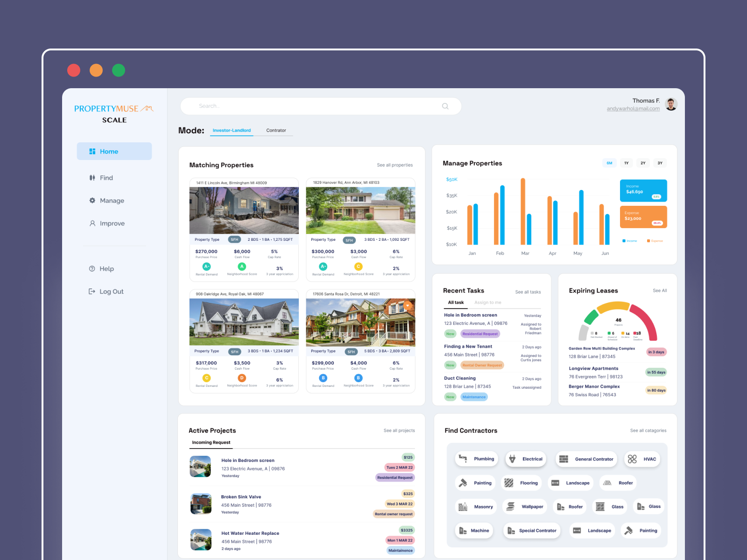747x560 pixels.
Task: Click into the Search field
Action: (321, 106)
